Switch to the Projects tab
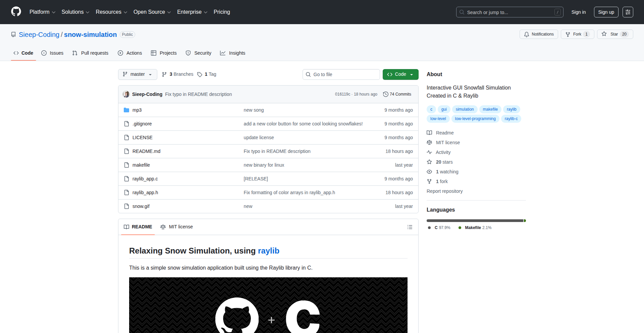This screenshot has height=333, width=644. [164, 53]
